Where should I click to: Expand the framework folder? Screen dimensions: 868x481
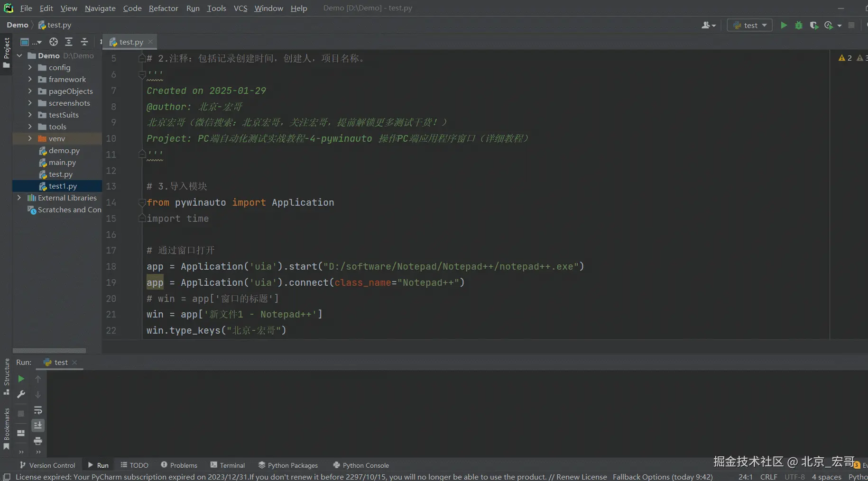point(30,80)
